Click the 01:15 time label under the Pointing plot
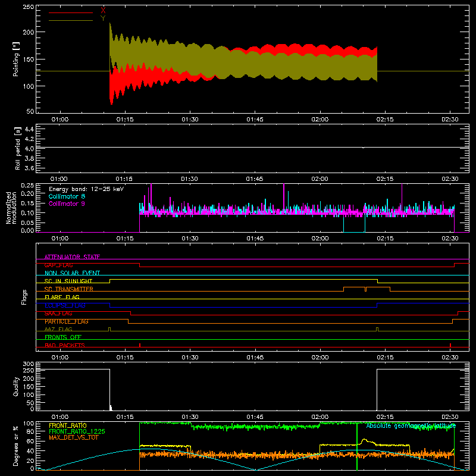The height and width of the screenshot is (476, 476). click(x=125, y=120)
